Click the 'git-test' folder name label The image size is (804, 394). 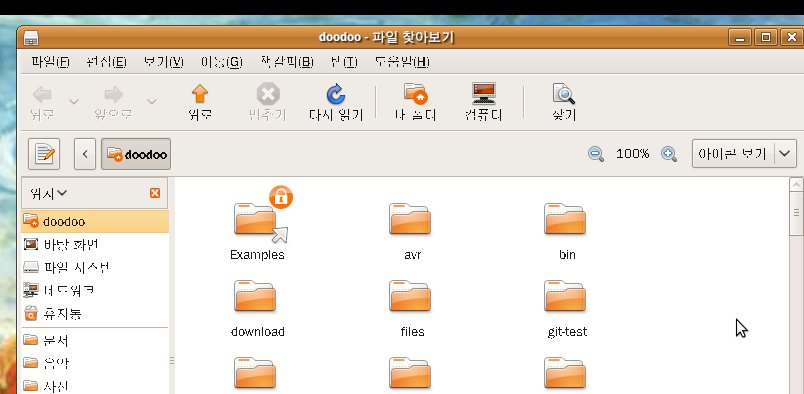567,332
